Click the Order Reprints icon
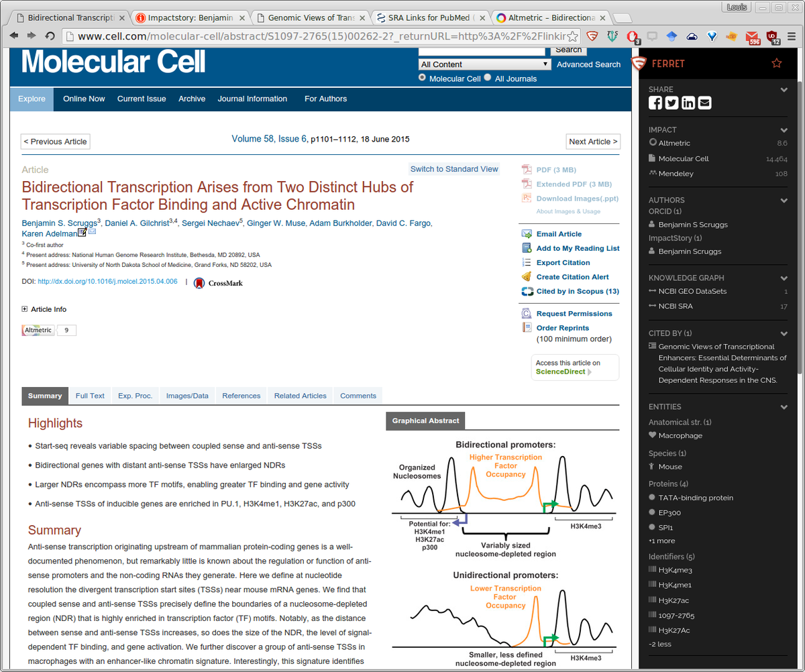Viewport: 805px width, 672px height. point(527,328)
